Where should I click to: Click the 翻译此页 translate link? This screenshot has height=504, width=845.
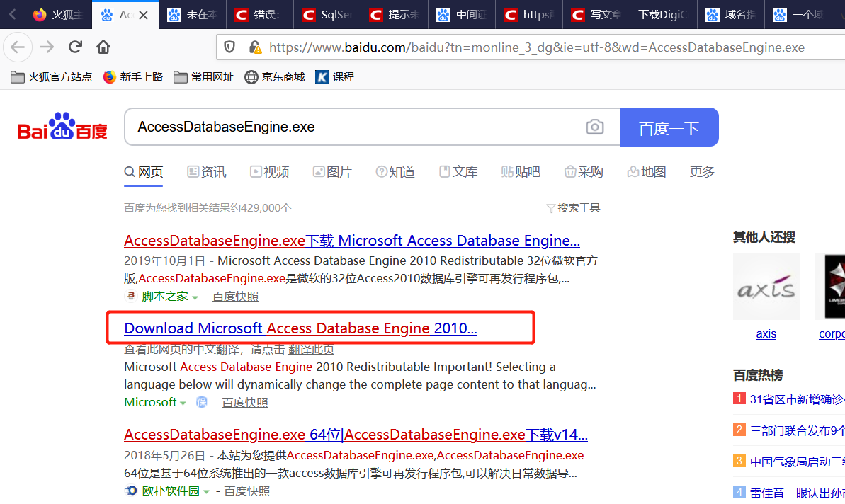[311, 350]
